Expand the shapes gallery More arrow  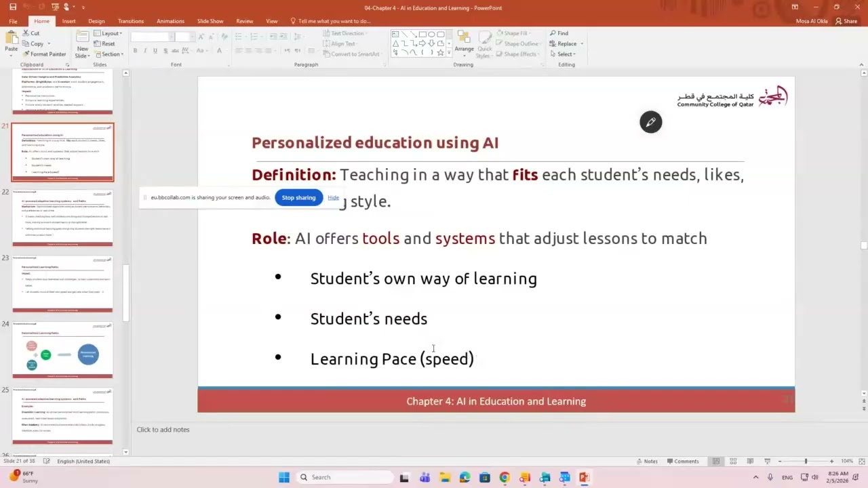pos(449,53)
